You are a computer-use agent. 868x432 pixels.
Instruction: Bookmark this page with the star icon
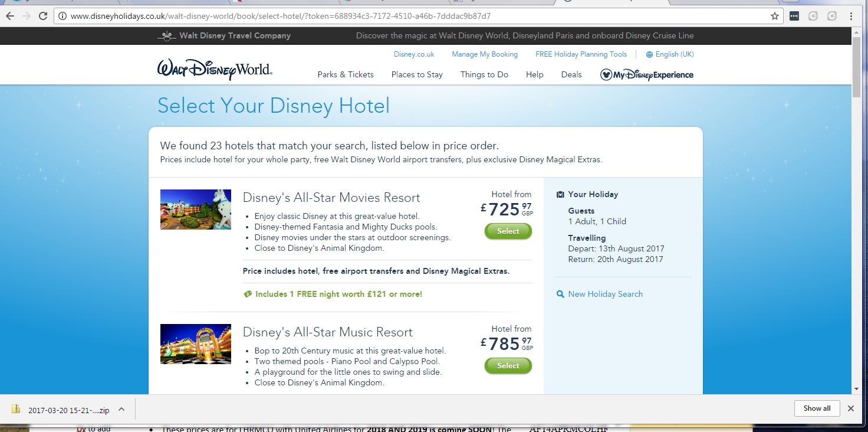coord(775,16)
